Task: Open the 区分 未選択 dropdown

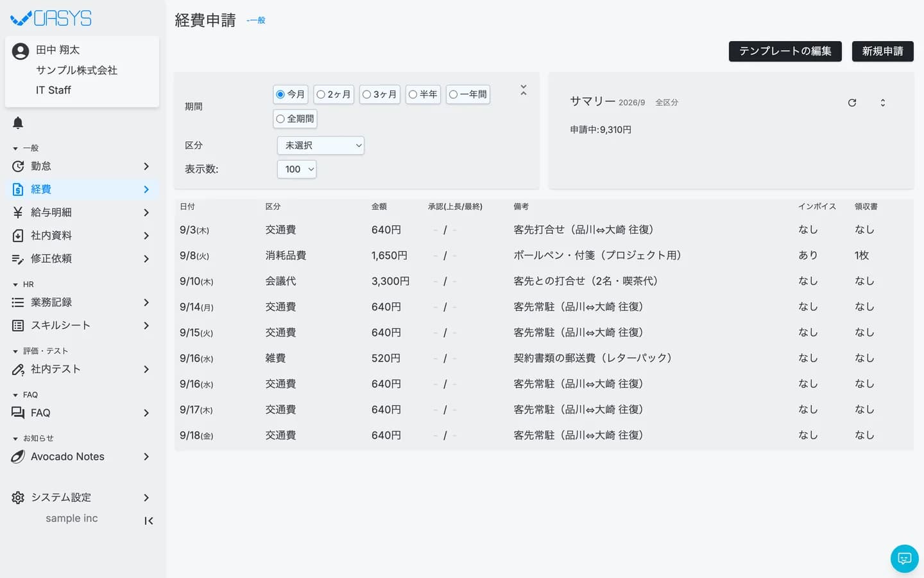Action: (x=321, y=146)
